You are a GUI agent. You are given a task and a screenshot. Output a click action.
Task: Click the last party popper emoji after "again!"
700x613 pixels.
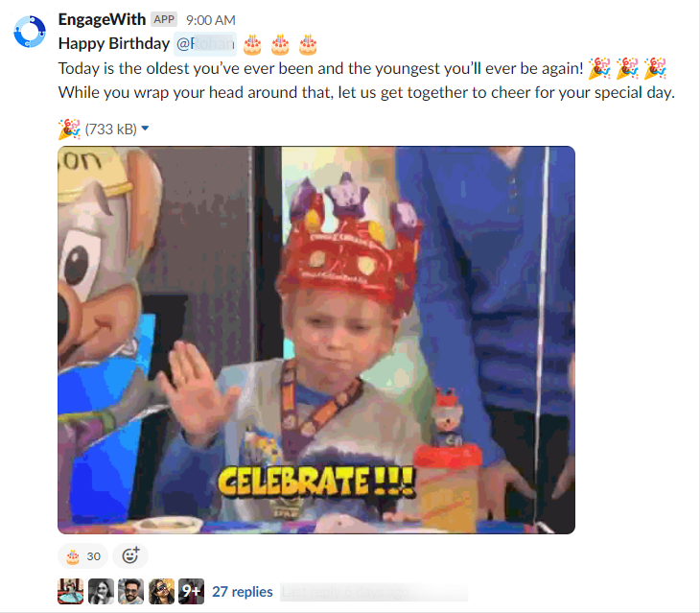tap(655, 69)
